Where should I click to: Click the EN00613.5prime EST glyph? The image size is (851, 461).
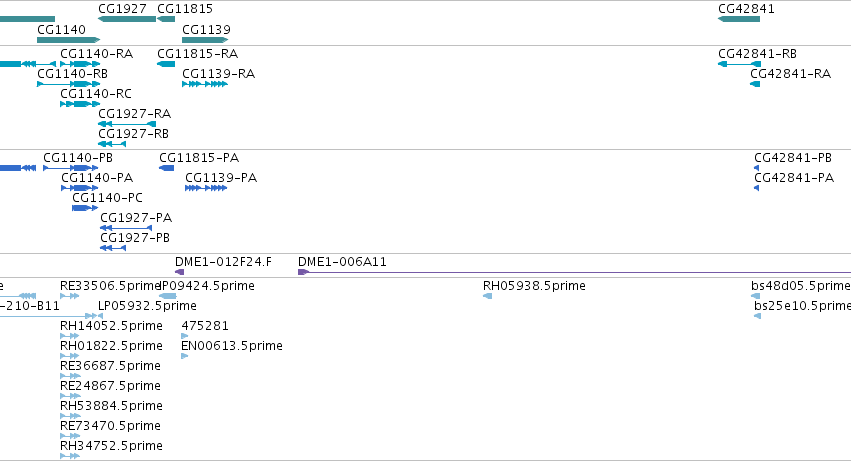coord(185,356)
